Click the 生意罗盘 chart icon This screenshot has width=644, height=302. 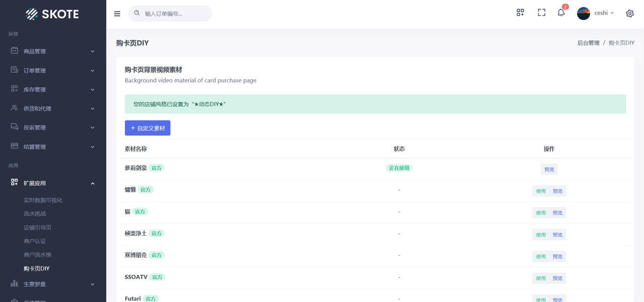tap(15, 284)
